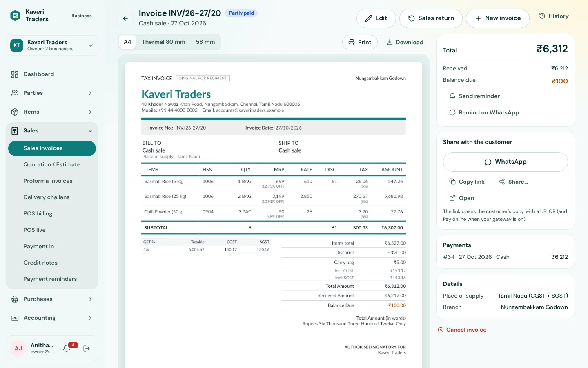Expand the Purchases menu
588x368 pixels.
(52, 299)
